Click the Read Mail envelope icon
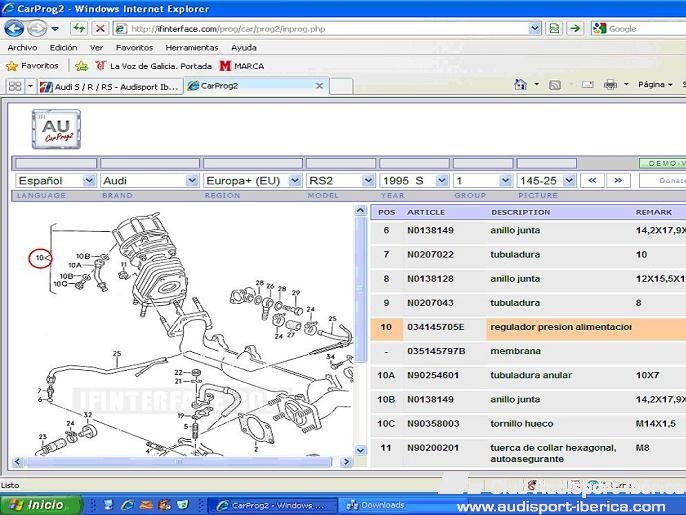Viewport: 686px width, 515px height. [588, 84]
